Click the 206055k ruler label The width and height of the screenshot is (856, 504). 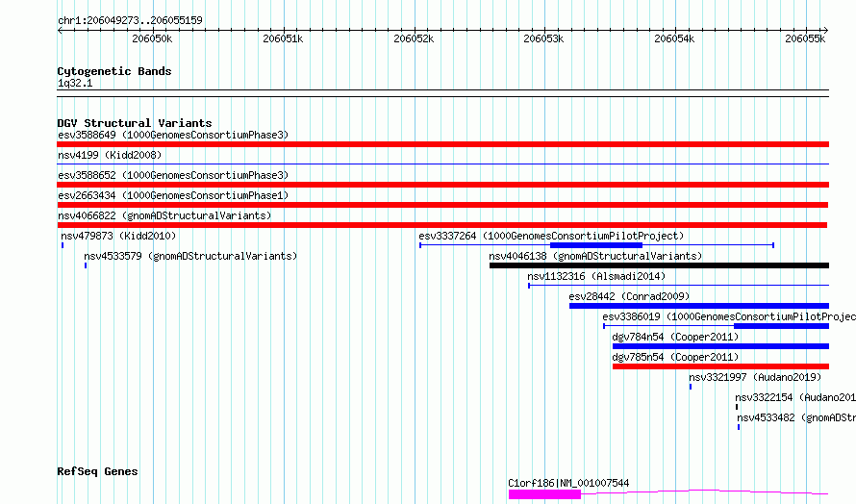(x=805, y=38)
